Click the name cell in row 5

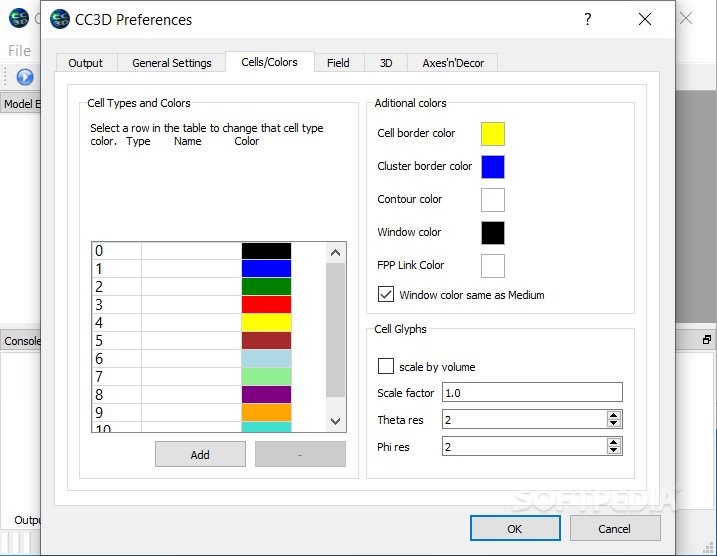pos(191,341)
